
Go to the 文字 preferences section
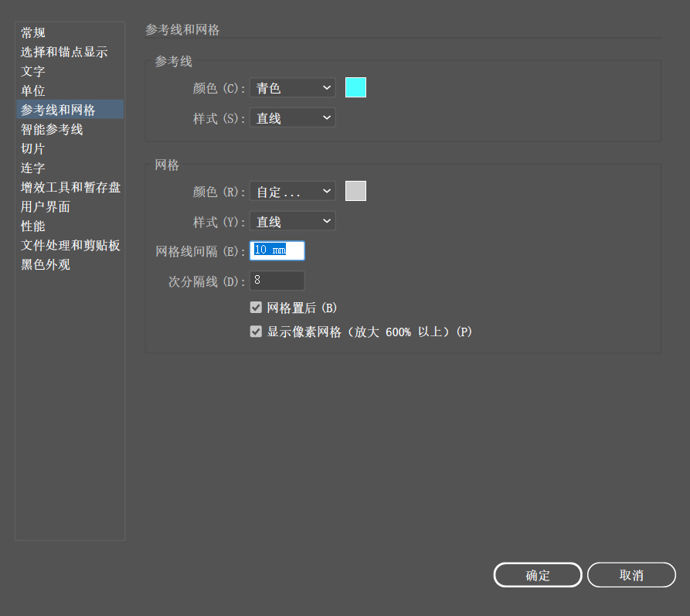33,71
